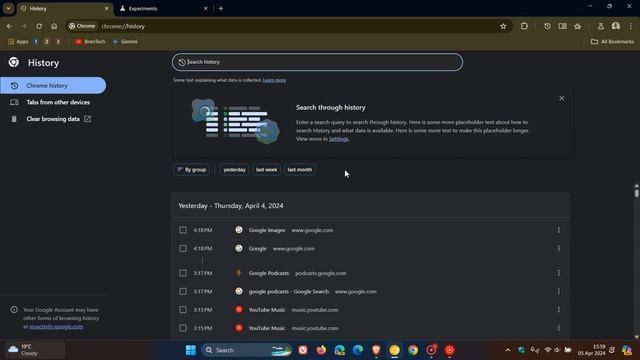
Task: Open the Chrome three-dot menu
Action: pos(631,26)
